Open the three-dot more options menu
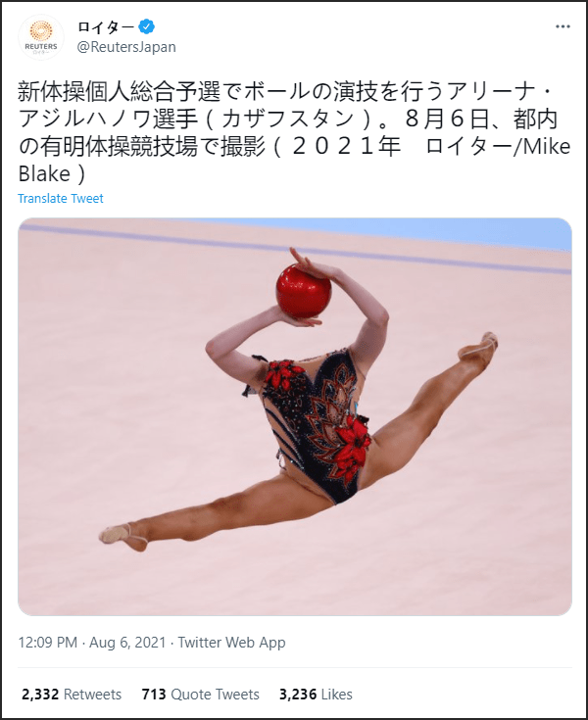Screen dimensions: 588x720 pyautogui.click(x=563, y=26)
